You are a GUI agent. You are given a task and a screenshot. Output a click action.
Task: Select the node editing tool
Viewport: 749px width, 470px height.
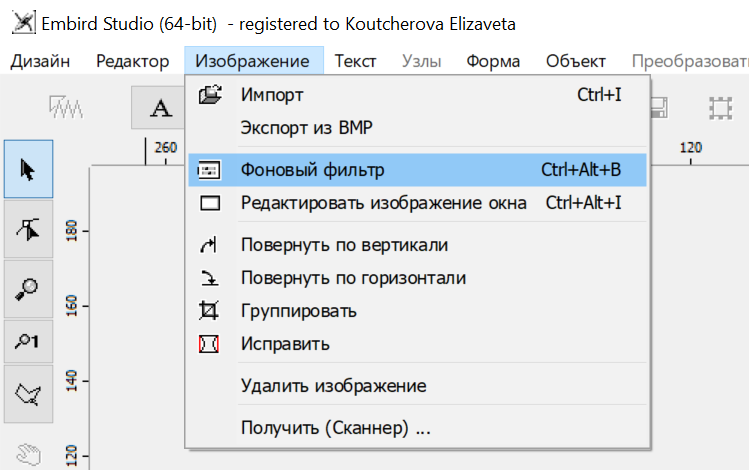tap(28, 229)
